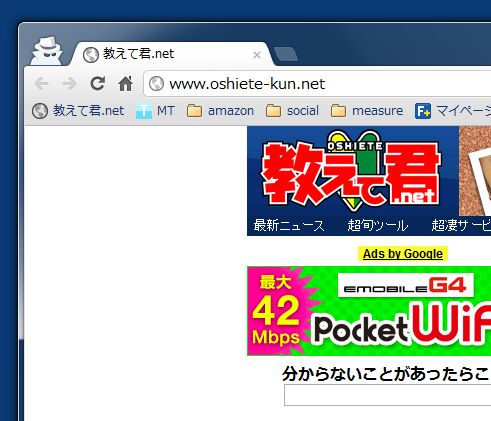
Task: Reload the page with the refresh icon
Action: coord(98,84)
